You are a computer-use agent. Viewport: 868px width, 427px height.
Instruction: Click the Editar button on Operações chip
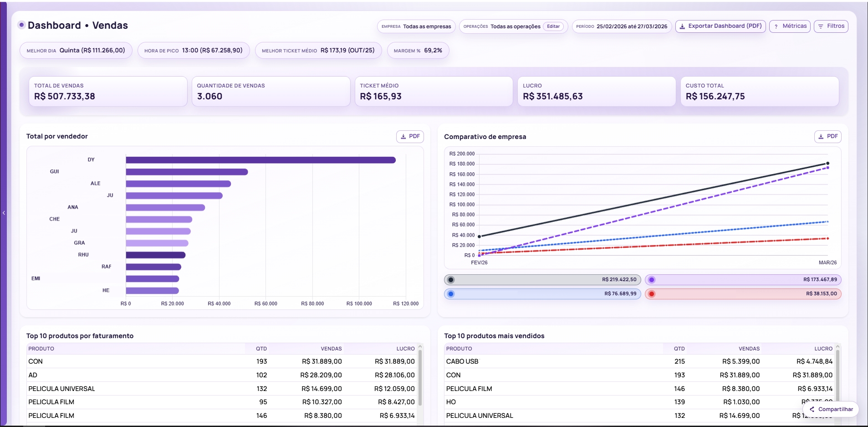(554, 26)
